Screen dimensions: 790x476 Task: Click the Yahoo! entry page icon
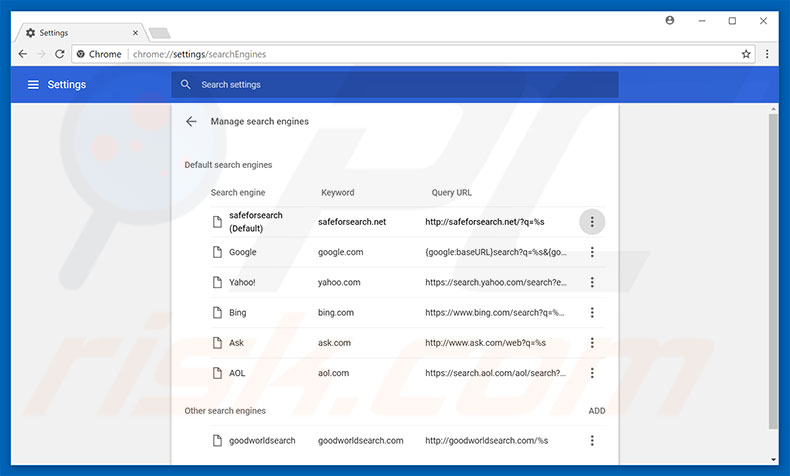[217, 282]
